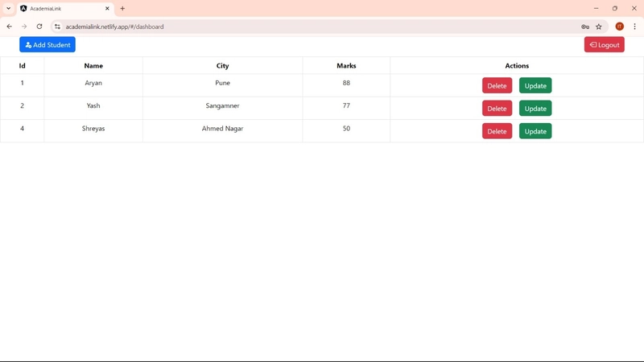Open the Chrome three-dot menu

(634, 27)
